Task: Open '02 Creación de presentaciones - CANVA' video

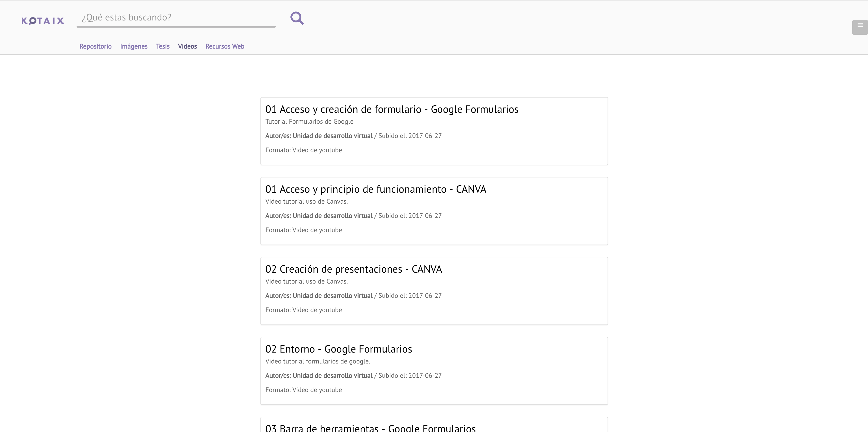Action: click(x=354, y=269)
